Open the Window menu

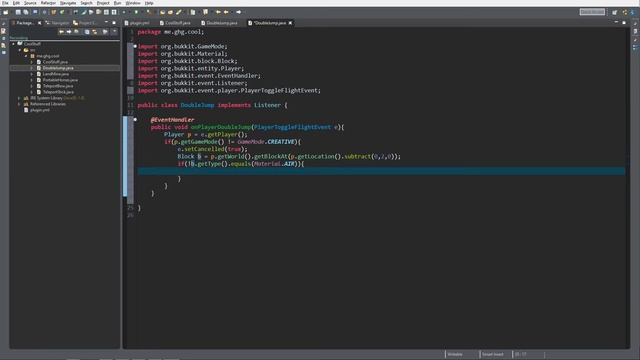133,3
